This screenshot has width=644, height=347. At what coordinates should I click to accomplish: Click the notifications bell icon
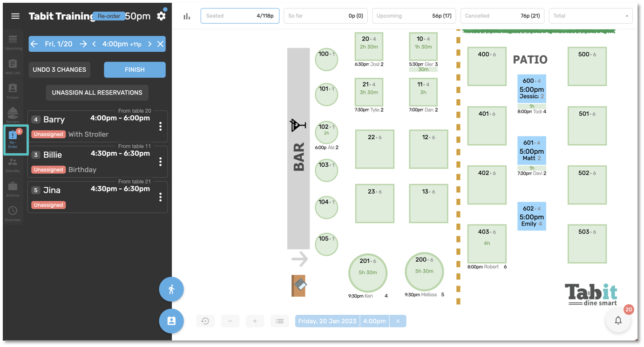coord(618,320)
